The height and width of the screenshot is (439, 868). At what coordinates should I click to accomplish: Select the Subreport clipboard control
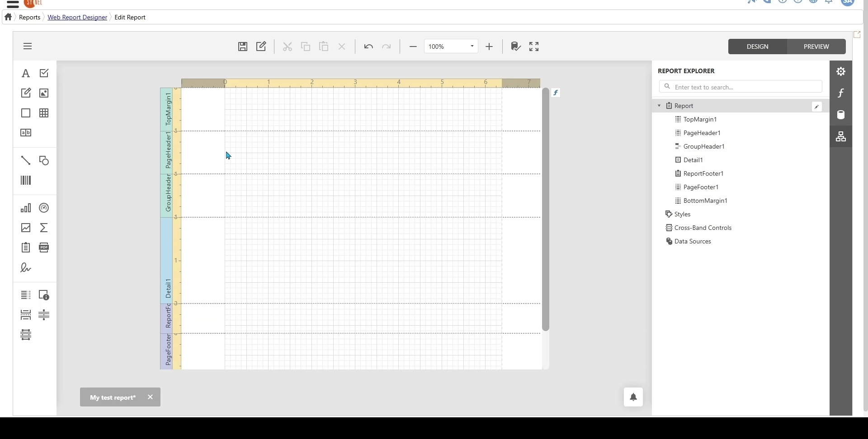(26, 248)
